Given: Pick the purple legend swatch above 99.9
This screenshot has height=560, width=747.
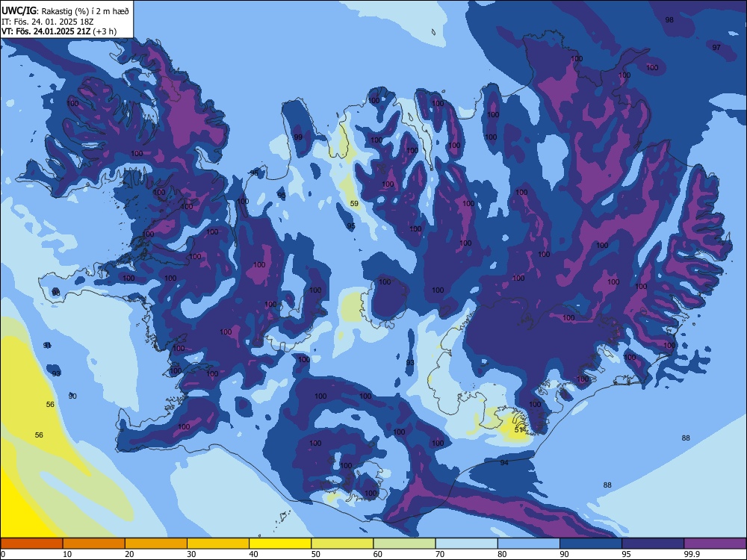Looking at the screenshot, I should (x=715, y=544).
